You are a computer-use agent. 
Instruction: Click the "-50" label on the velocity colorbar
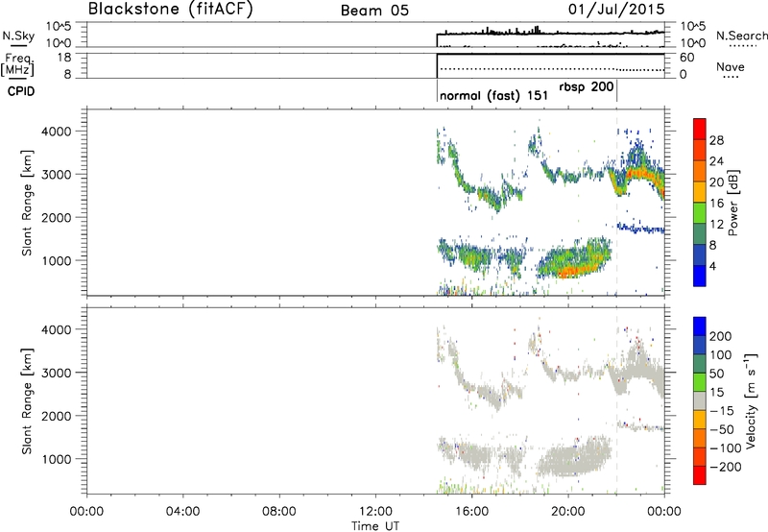pos(722,429)
